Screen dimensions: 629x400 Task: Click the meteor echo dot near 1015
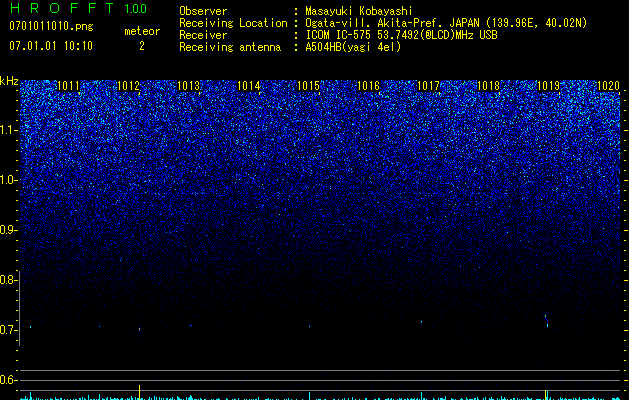309,326
